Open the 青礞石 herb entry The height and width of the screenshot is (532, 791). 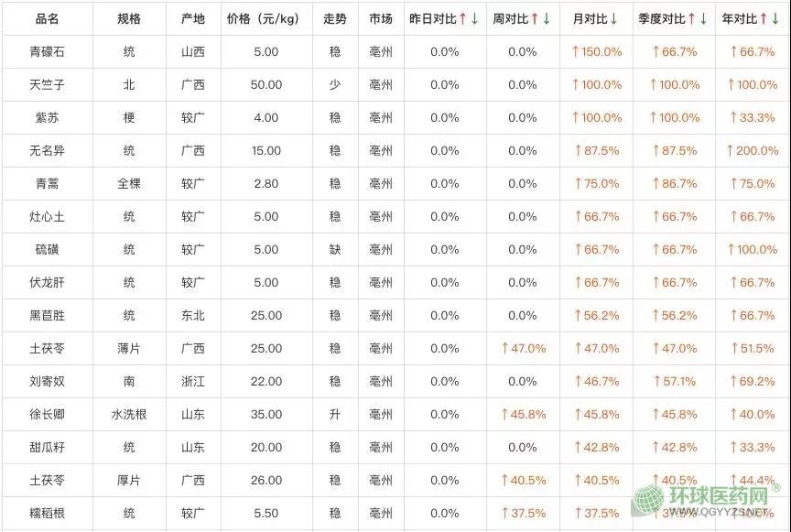47,52
